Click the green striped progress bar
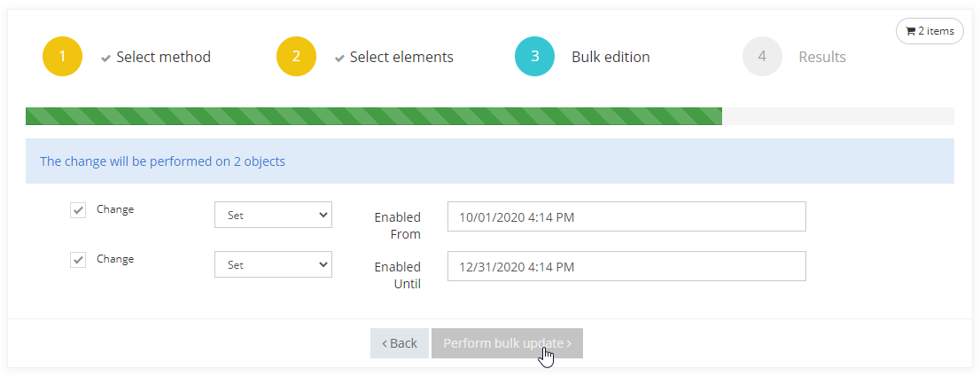This screenshot has width=980, height=377. pos(373,116)
